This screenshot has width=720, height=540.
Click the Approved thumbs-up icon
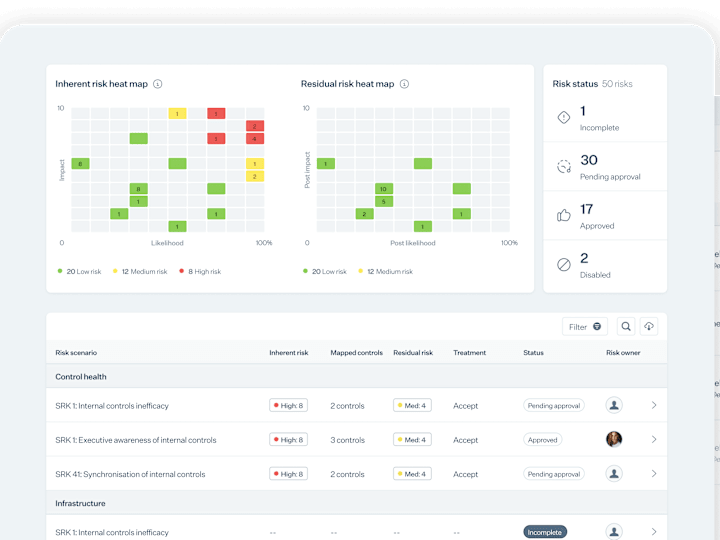pyautogui.click(x=564, y=215)
